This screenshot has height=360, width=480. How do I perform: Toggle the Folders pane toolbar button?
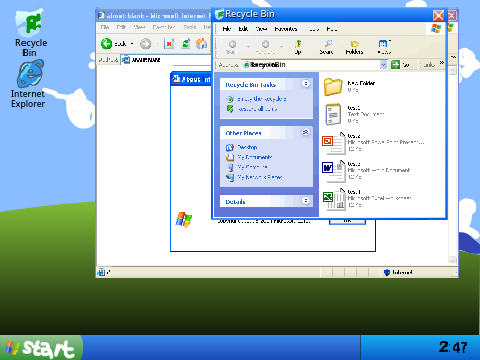tap(354, 47)
